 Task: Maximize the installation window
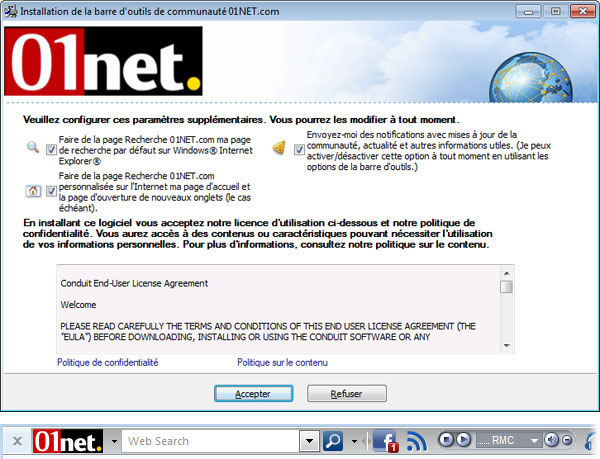pyautogui.click(x=555, y=11)
